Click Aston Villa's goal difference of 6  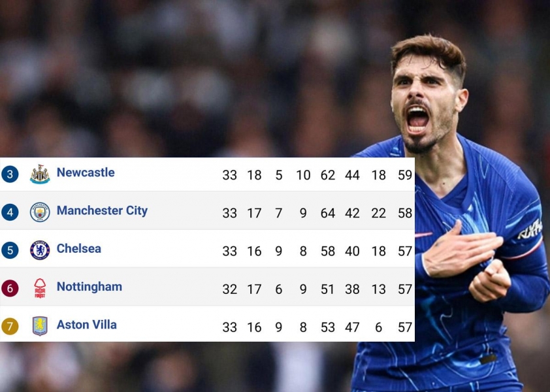tap(378, 327)
